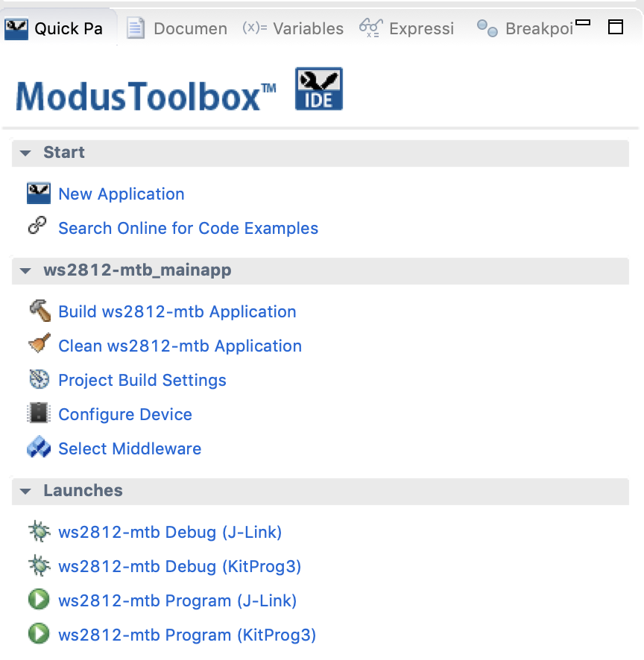This screenshot has height=660, width=644.
Task: Collapse the ws2812-mtb_mainapp section
Action: pos(25,270)
